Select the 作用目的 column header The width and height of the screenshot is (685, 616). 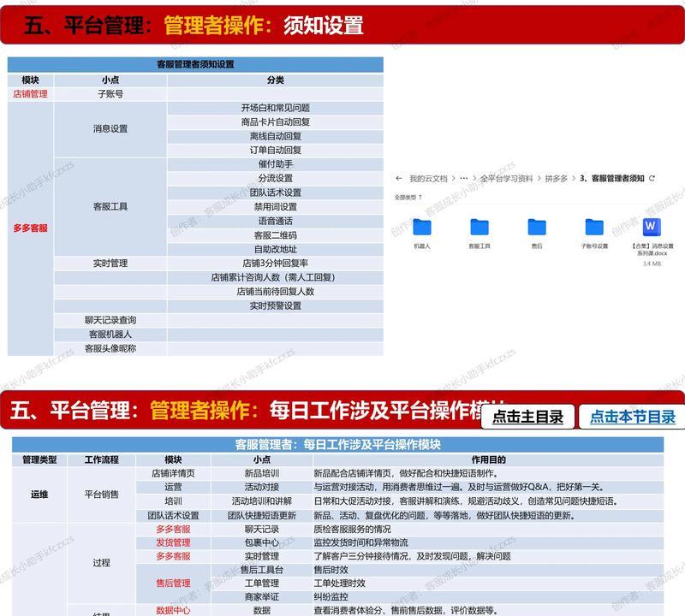488,459
